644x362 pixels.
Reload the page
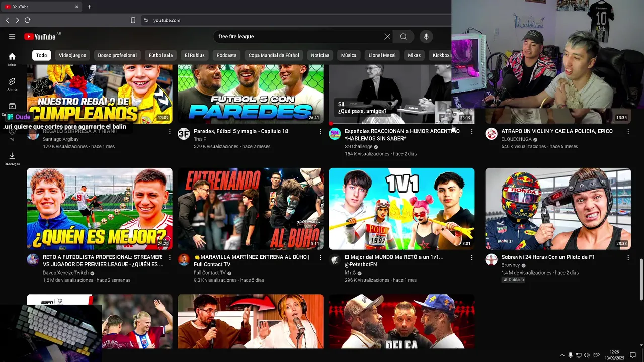tap(27, 20)
